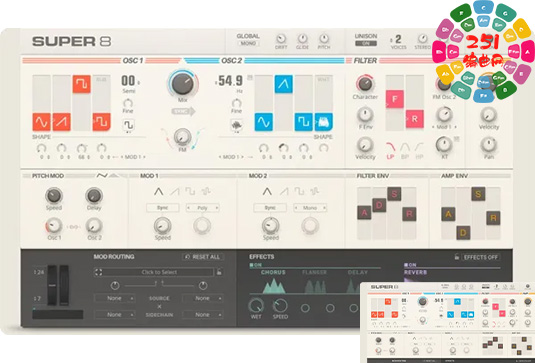Switch to the CHORUS effect tab

tap(273, 272)
